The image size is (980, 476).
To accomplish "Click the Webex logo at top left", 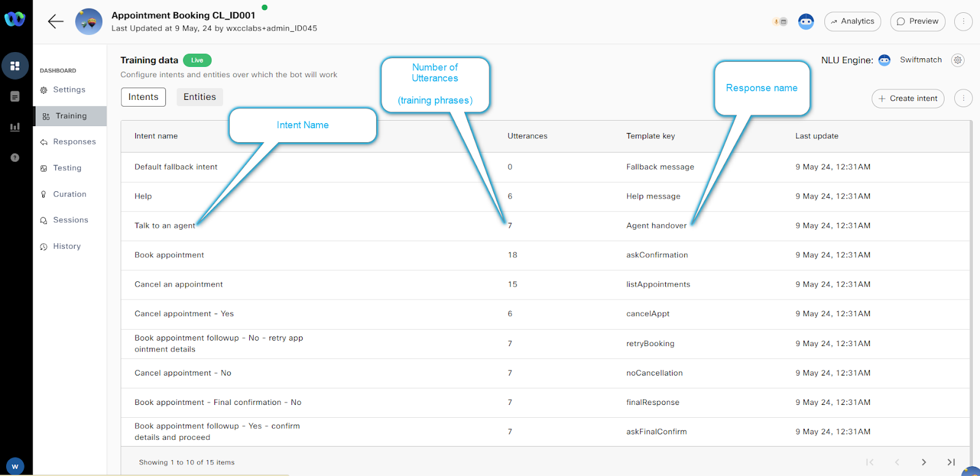I will [x=15, y=20].
